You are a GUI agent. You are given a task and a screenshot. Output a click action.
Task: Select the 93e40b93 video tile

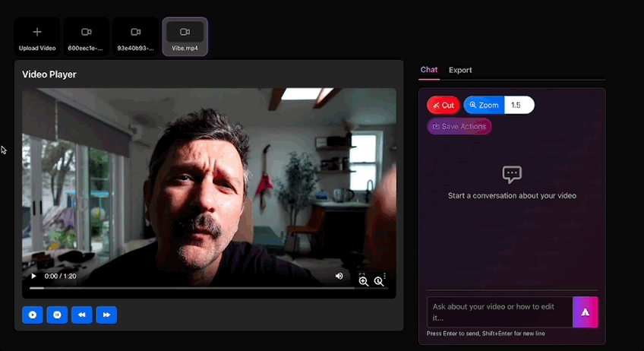[x=135, y=37]
